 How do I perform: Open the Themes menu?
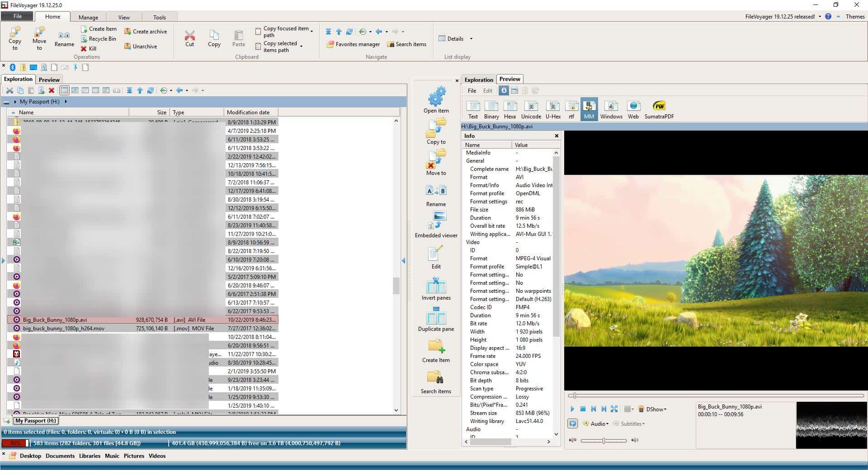click(855, 17)
